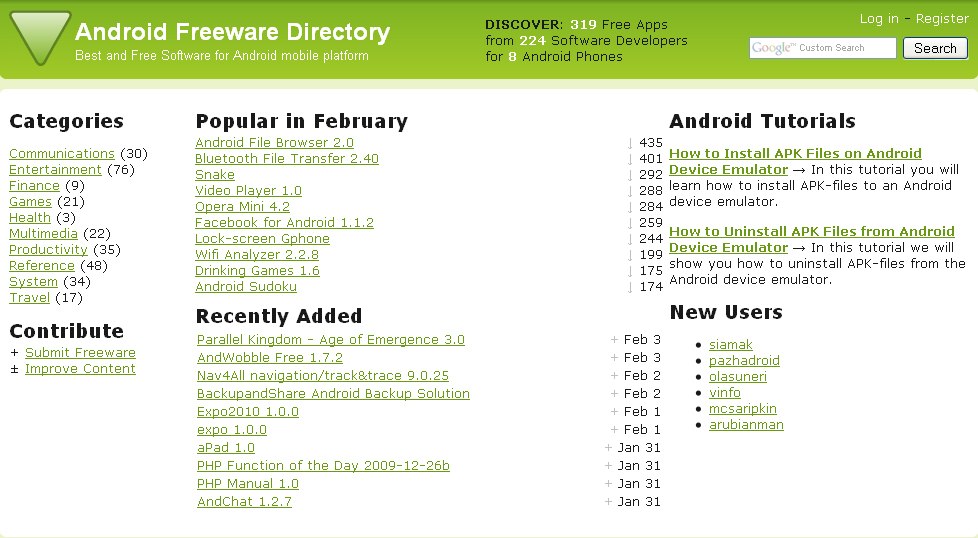Click the green triangle site logo
The image size is (978, 538).
pos(41,36)
